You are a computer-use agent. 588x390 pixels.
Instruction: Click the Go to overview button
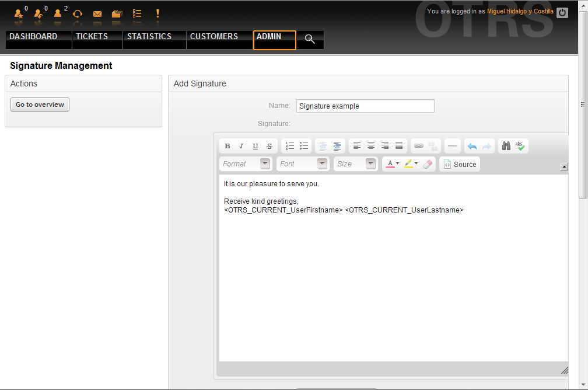tap(40, 105)
